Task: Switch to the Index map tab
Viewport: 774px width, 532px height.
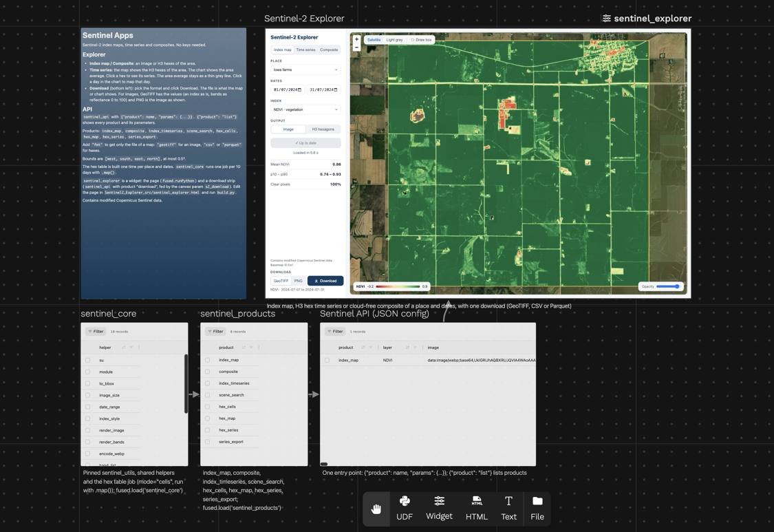Action: coord(282,50)
